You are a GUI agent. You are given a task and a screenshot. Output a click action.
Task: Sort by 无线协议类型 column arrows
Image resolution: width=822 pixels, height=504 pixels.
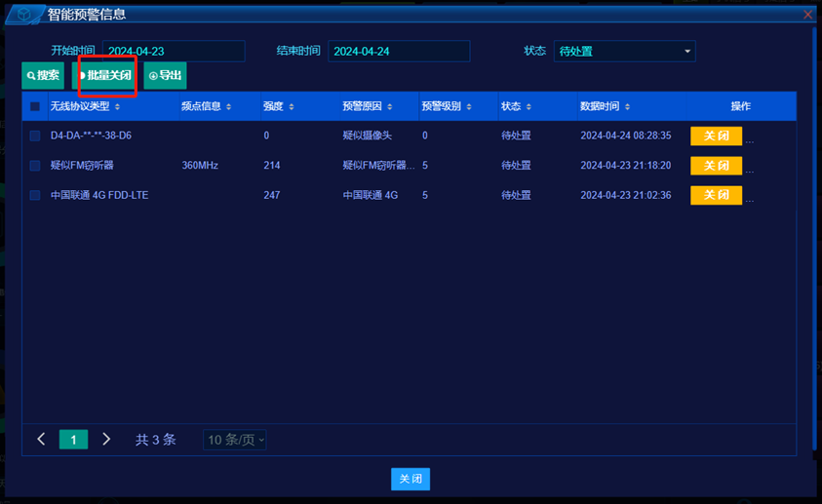click(x=117, y=107)
